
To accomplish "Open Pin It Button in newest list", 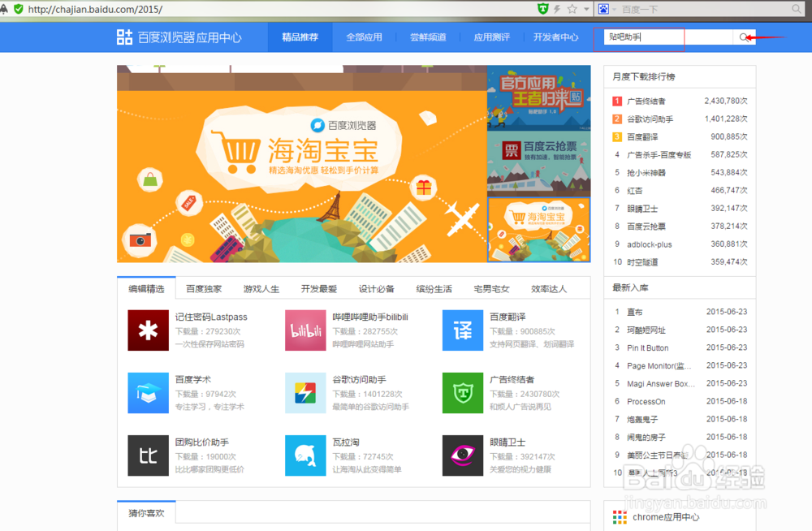I will click(x=647, y=348).
